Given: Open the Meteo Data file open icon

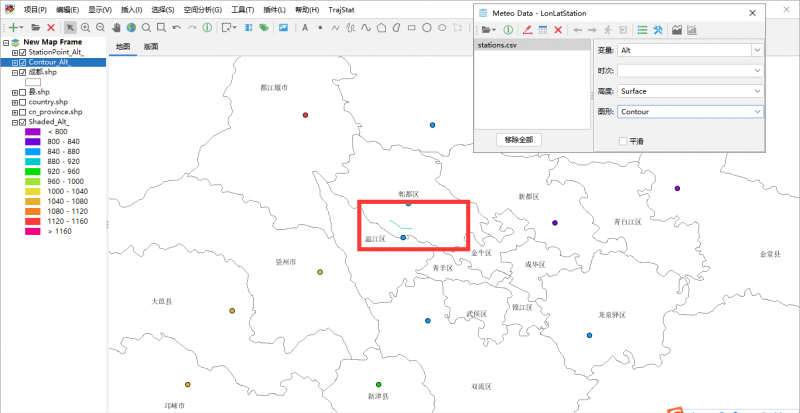Looking at the screenshot, I should (x=486, y=30).
